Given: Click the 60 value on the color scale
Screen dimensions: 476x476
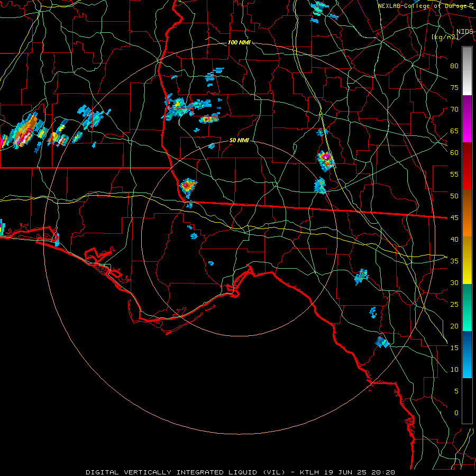Looking at the screenshot, I should [x=454, y=153].
